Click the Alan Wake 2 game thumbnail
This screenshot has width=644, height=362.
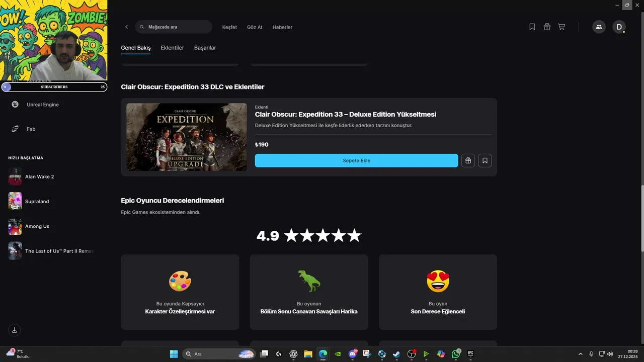point(15,176)
